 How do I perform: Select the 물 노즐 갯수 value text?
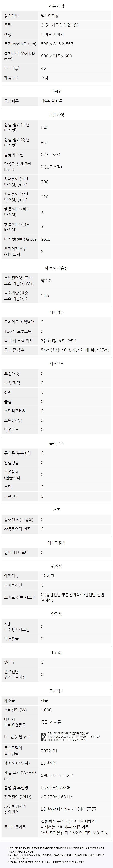click(75, 350)
